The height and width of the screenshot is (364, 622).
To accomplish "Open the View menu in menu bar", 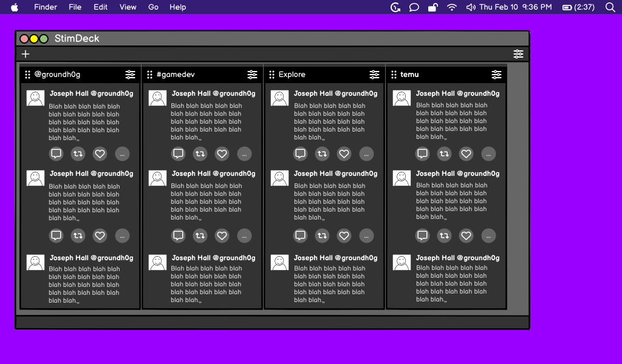I will point(128,7).
